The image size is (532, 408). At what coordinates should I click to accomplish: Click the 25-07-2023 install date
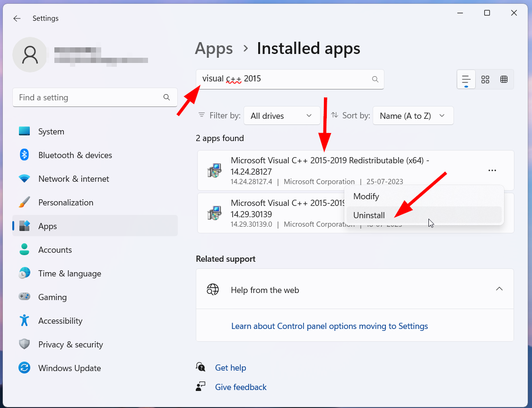point(385,182)
